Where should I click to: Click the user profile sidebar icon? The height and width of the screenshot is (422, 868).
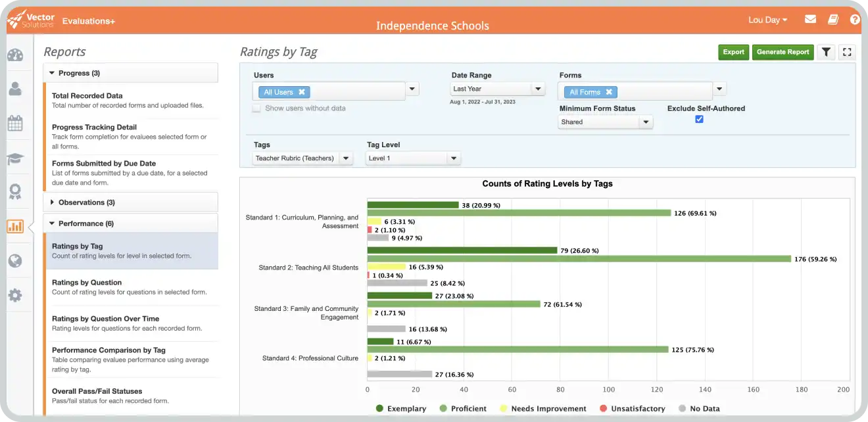[x=15, y=89]
